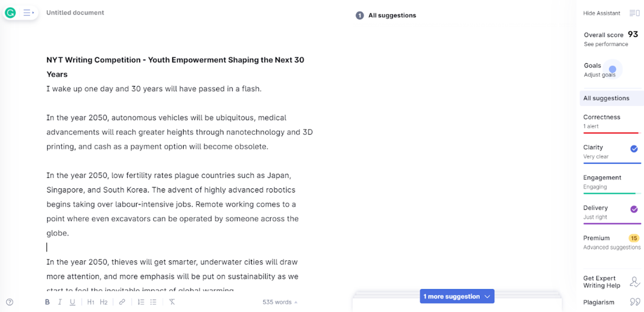Expand the 535 words count menu
The height and width of the screenshot is (312, 644).
280,302
